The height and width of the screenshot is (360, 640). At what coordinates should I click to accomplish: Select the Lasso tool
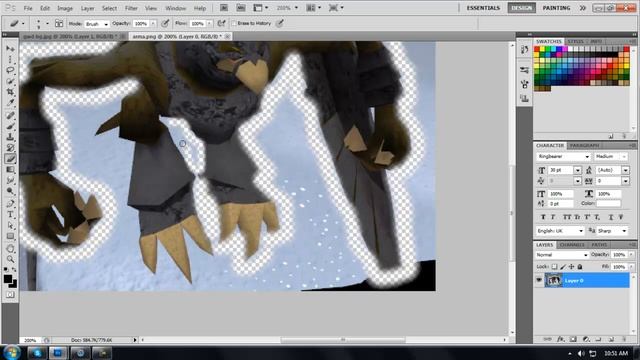pos(10,70)
